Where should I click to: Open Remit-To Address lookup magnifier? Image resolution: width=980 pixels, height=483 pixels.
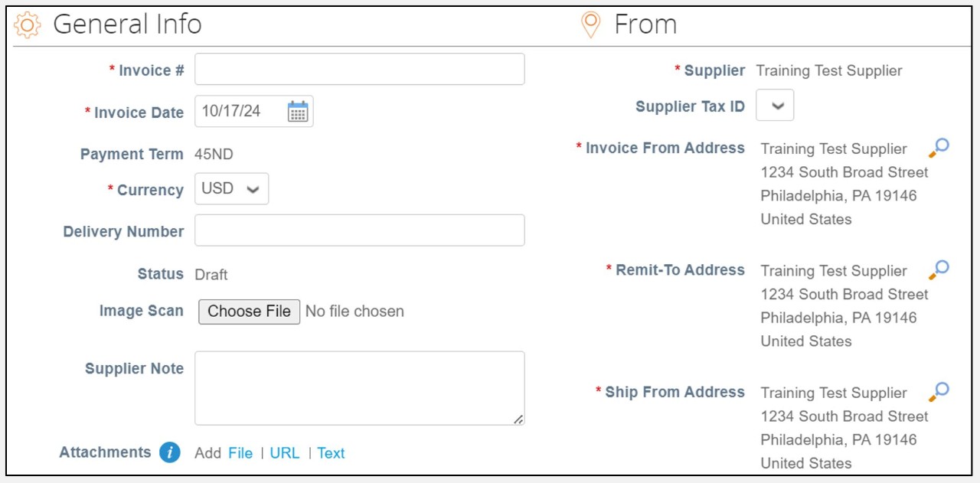(939, 269)
